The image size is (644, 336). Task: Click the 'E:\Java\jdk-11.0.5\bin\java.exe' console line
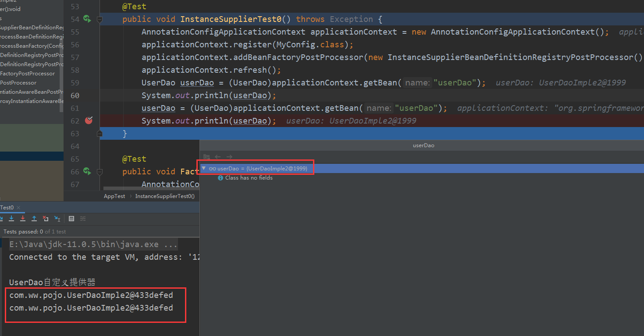click(x=93, y=244)
